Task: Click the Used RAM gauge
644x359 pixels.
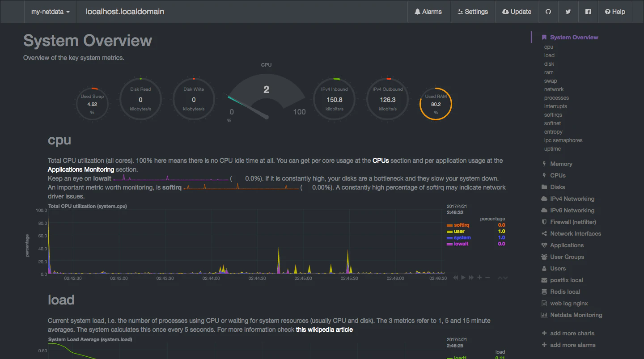Action: tap(436, 104)
